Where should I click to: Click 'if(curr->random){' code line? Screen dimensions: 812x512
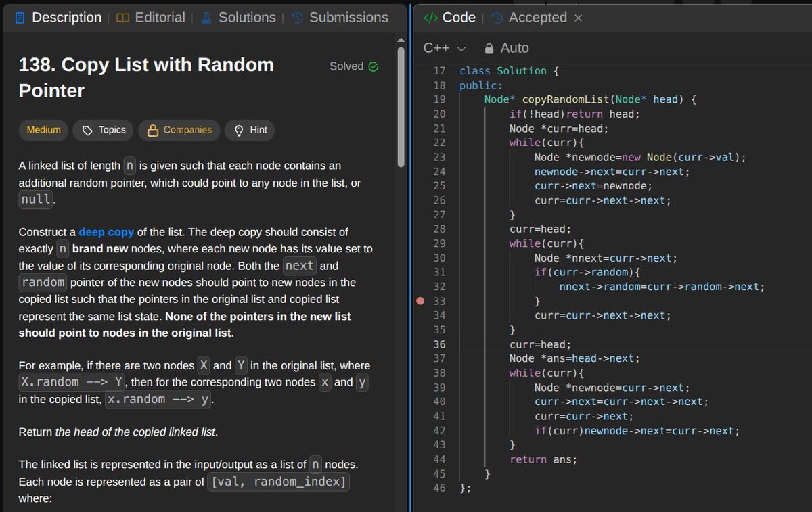tap(587, 272)
